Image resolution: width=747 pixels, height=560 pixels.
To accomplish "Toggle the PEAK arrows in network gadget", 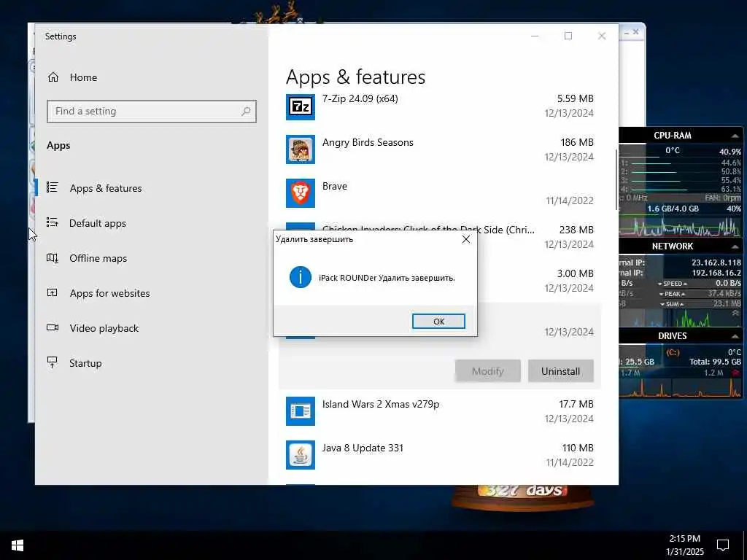I will pos(673,294).
